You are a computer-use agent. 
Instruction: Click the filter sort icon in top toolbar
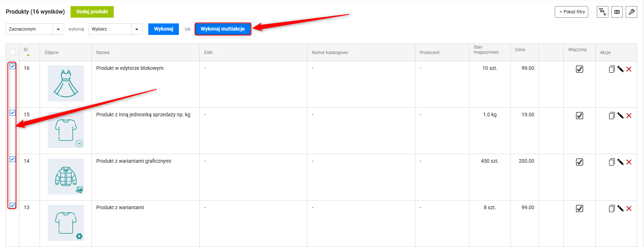(602, 12)
